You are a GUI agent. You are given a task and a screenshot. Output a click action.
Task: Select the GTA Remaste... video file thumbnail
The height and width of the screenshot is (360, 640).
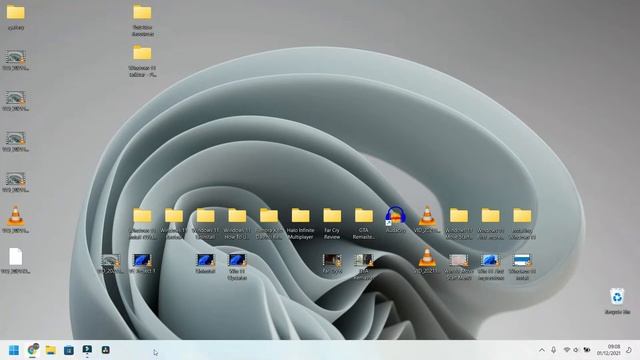(364, 266)
